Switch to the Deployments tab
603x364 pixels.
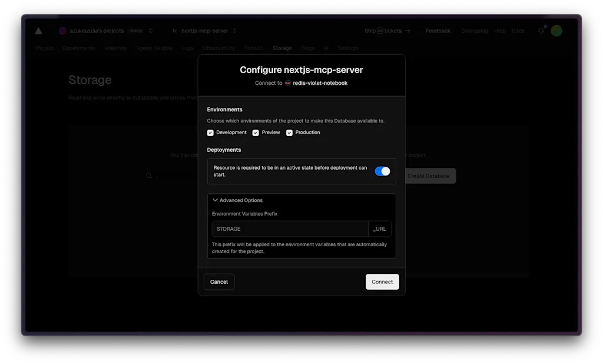click(x=79, y=48)
